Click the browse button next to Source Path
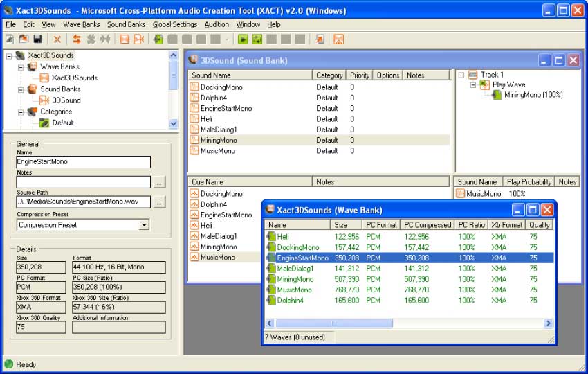This screenshot has height=374, width=588. [x=159, y=202]
